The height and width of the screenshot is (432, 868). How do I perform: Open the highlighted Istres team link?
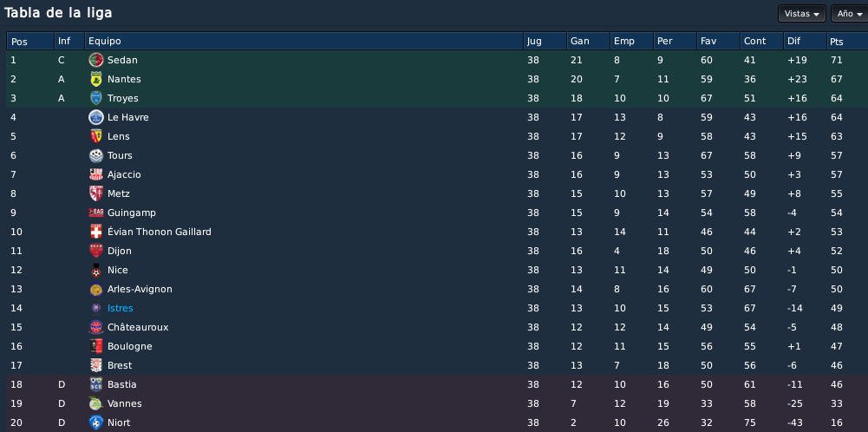tap(121, 308)
